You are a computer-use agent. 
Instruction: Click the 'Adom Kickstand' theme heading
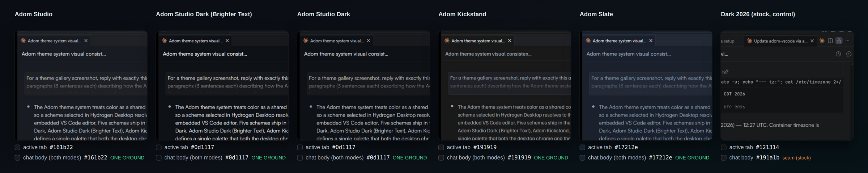[x=462, y=14]
